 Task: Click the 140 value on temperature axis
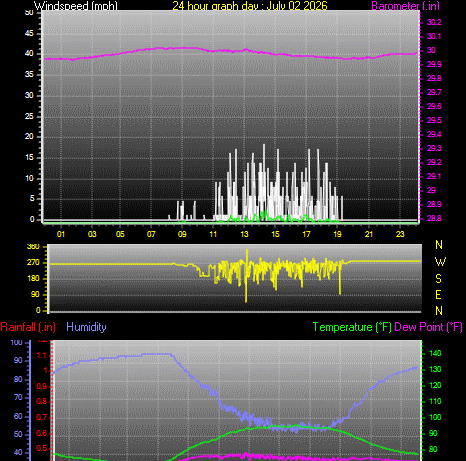pos(435,353)
